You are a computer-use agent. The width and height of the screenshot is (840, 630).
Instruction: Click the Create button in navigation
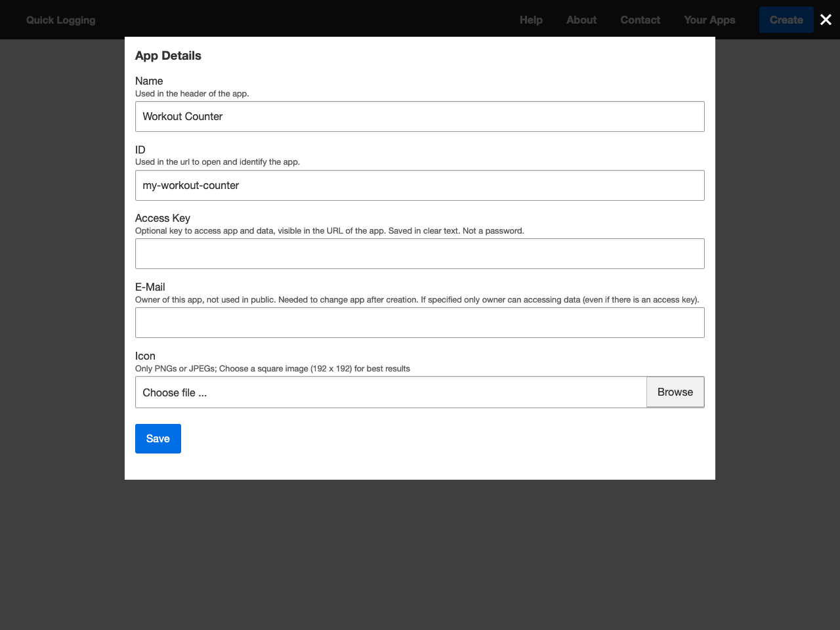pyautogui.click(x=786, y=20)
